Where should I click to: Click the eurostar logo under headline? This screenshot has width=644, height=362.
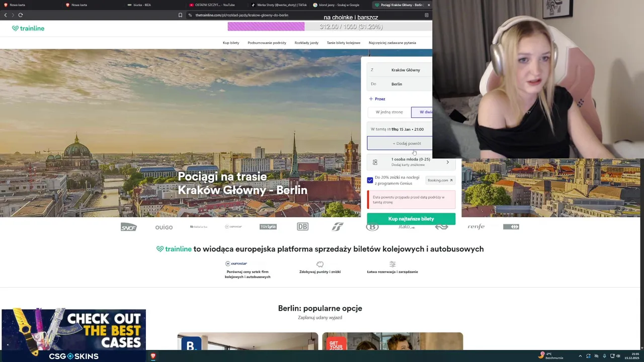coord(236,263)
